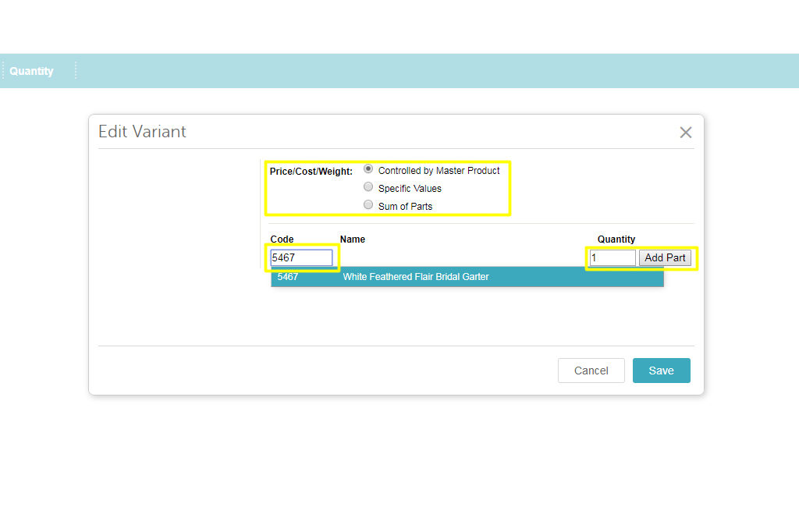Screen dimensions: 799x532
Task: Cancel the variant edit
Action: [x=591, y=371]
